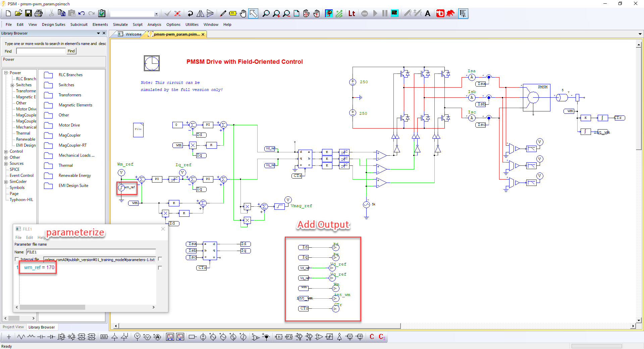Collapse the Power tree node
The height and width of the screenshot is (349, 644).
(6, 73)
